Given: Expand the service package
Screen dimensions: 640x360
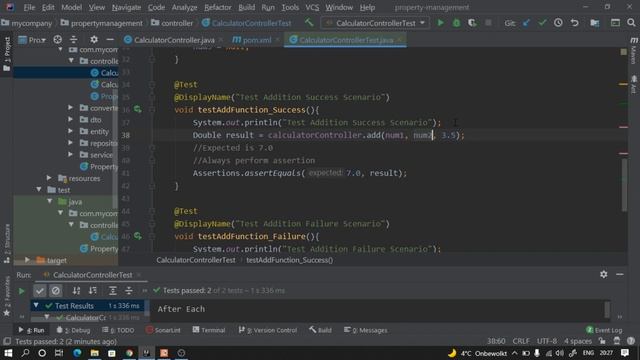Looking at the screenshot, I should 71,154.
